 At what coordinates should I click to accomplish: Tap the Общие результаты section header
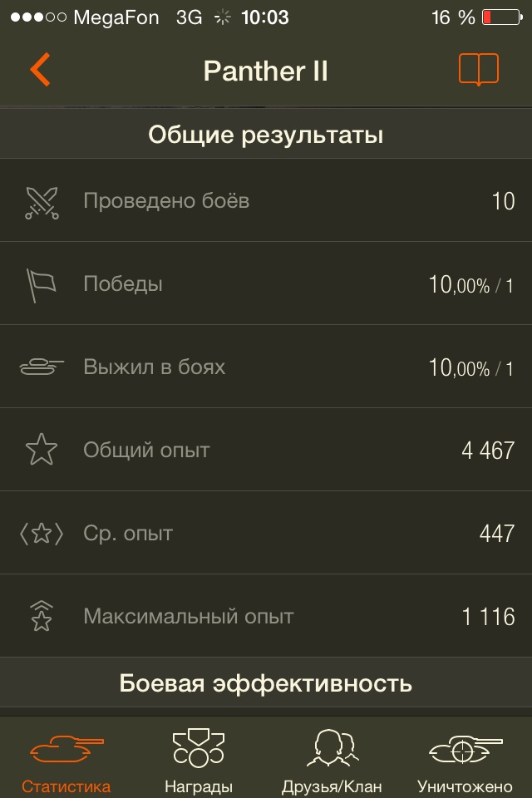tap(266, 135)
